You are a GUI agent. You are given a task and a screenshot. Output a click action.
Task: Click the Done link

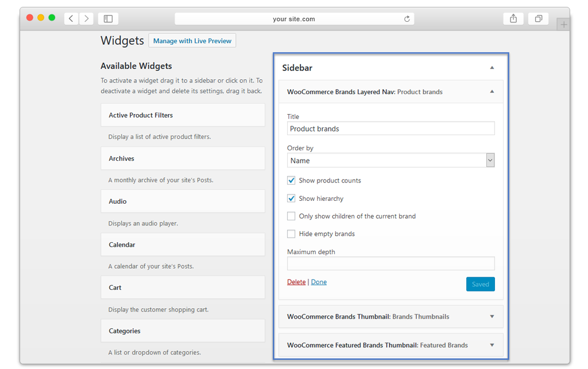319,282
